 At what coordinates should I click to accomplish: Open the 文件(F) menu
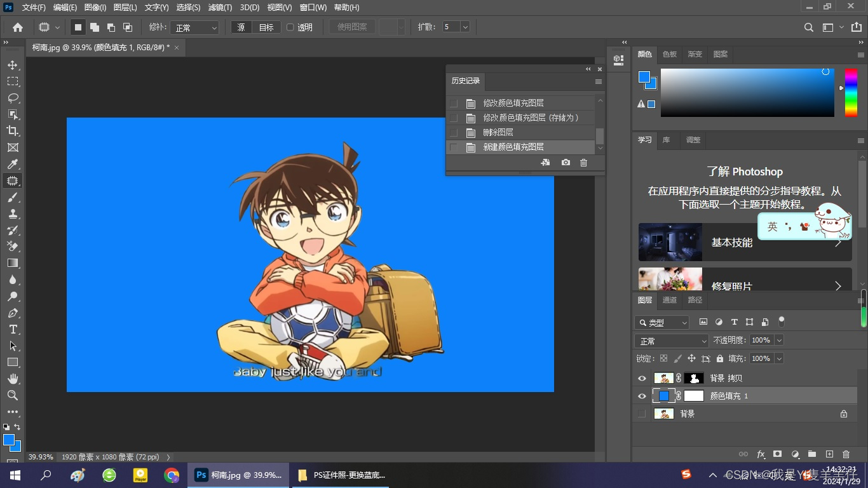34,8
